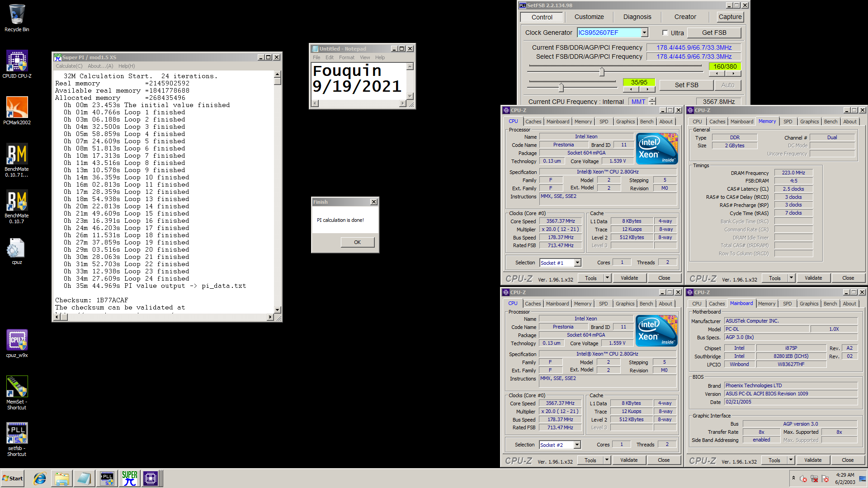
Task: Open Help(H) menu in Super PI
Action: [127, 66]
